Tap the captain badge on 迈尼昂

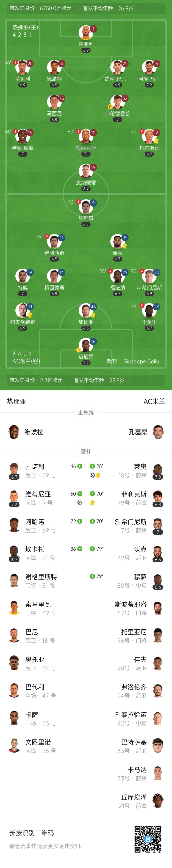point(79,350)
